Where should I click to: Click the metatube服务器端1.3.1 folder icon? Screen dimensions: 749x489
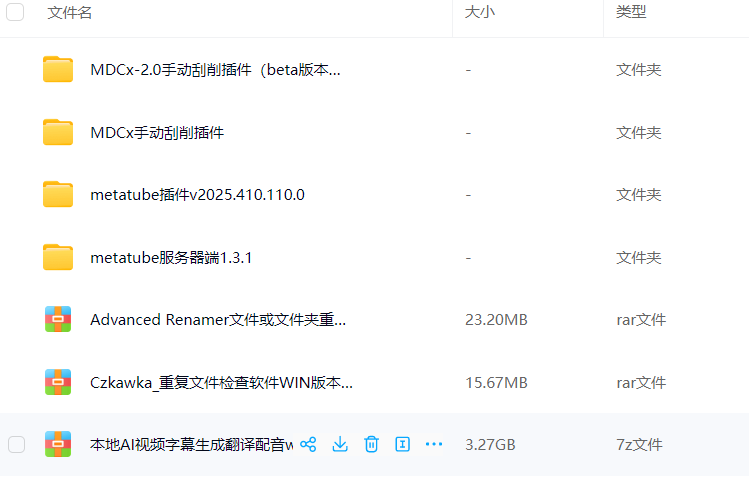coord(58,257)
